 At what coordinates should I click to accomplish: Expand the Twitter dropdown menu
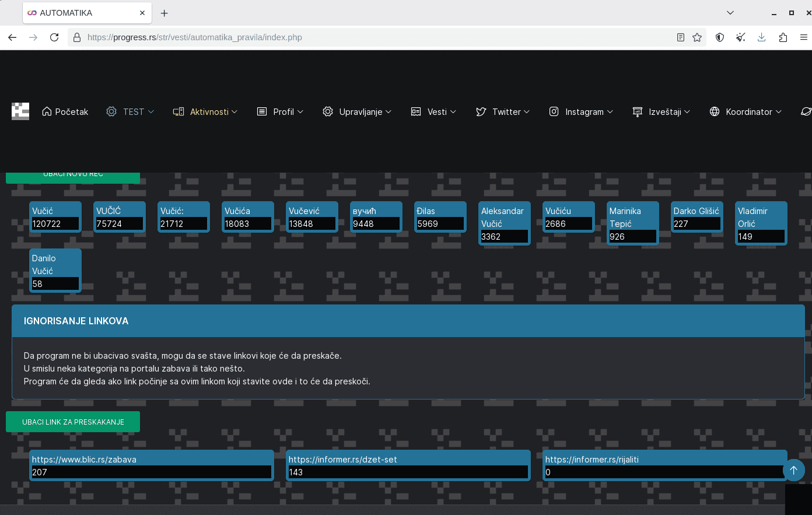tap(503, 111)
